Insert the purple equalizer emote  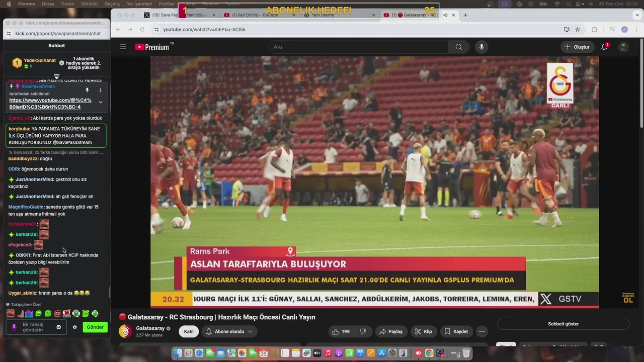(29, 314)
